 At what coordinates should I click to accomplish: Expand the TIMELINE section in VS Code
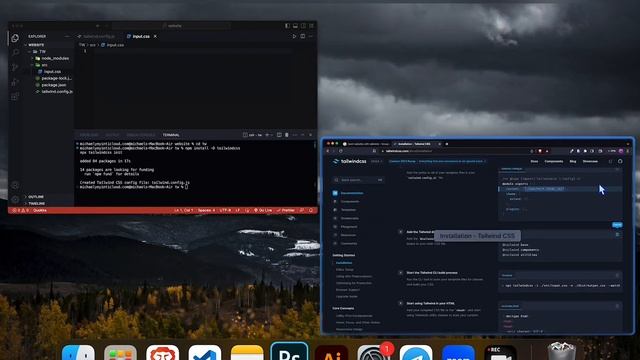(x=36, y=203)
